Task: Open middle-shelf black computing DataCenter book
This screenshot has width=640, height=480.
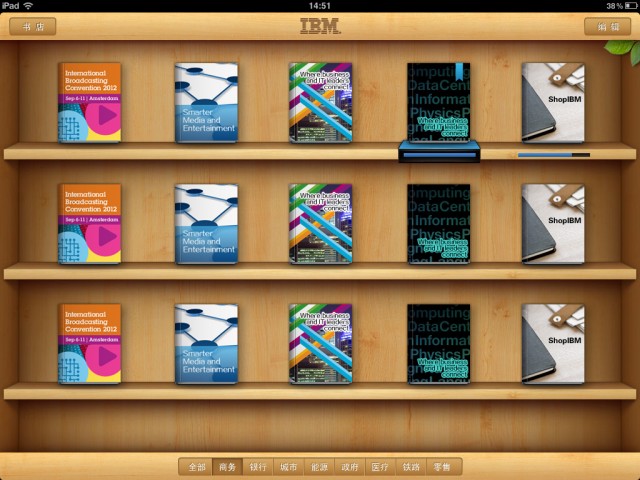Action: tap(439, 224)
